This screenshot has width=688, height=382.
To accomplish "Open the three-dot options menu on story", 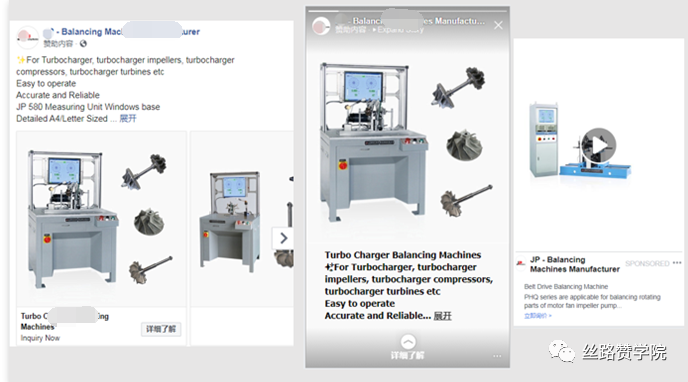I will (497, 356).
